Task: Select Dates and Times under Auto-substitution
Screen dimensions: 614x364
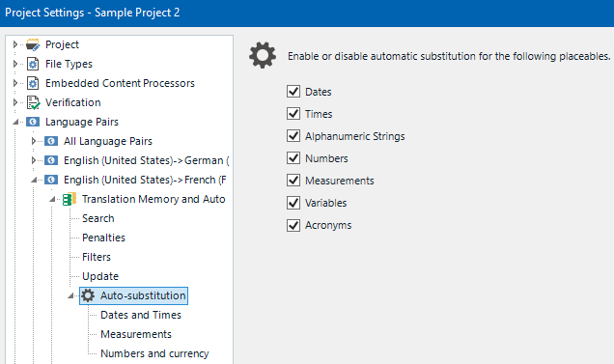Action: point(141,315)
